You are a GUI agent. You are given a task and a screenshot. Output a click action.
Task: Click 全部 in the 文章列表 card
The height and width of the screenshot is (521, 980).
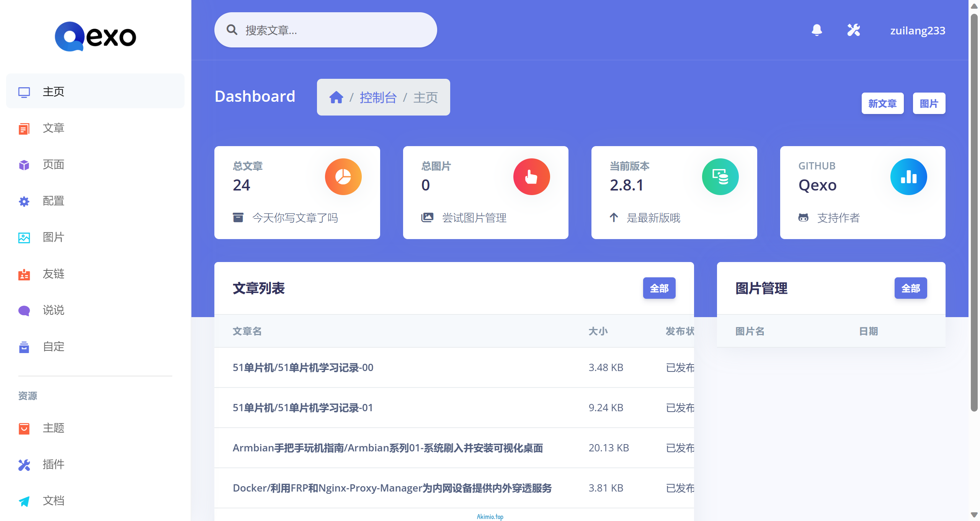(x=659, y=288)
